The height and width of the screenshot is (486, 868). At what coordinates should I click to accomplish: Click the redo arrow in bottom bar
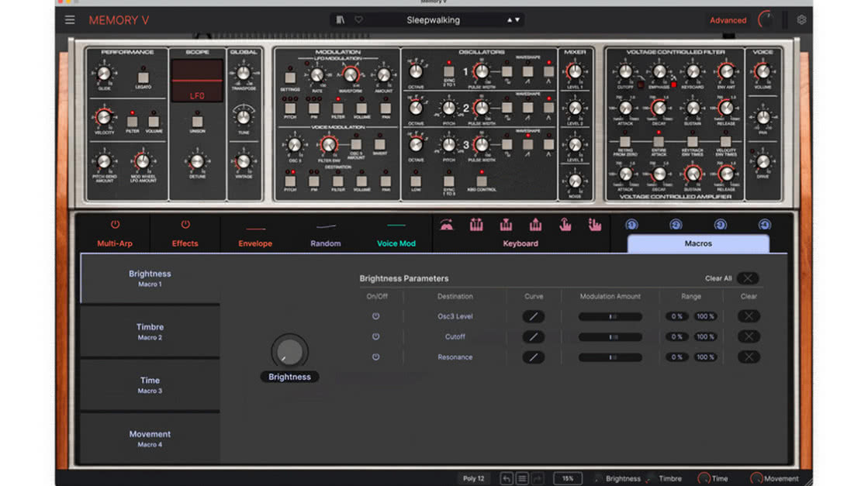point(538,479)
